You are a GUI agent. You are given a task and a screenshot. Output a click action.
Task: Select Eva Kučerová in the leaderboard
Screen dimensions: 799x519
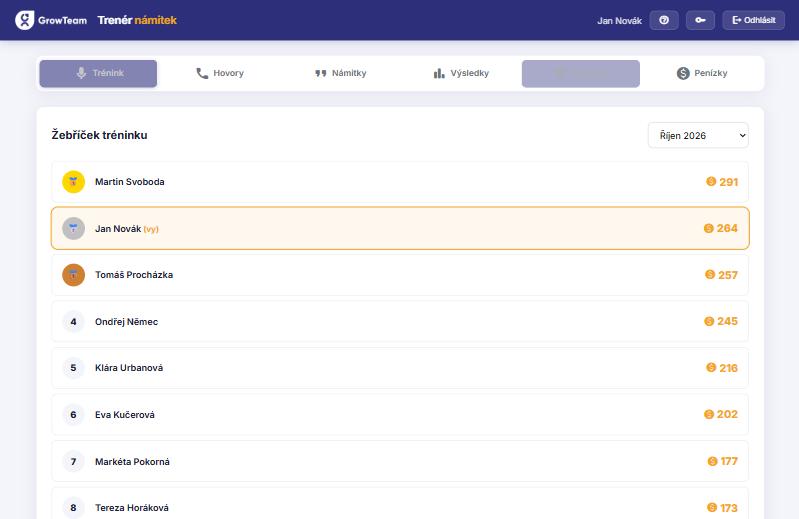pos(125,415)
